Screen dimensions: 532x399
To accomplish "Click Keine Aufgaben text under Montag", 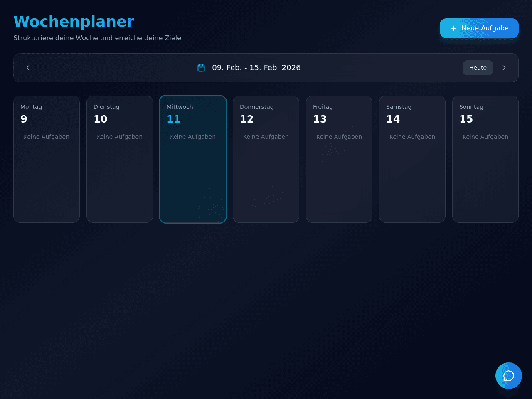I will pyautogui.click(x=47, y=137).
